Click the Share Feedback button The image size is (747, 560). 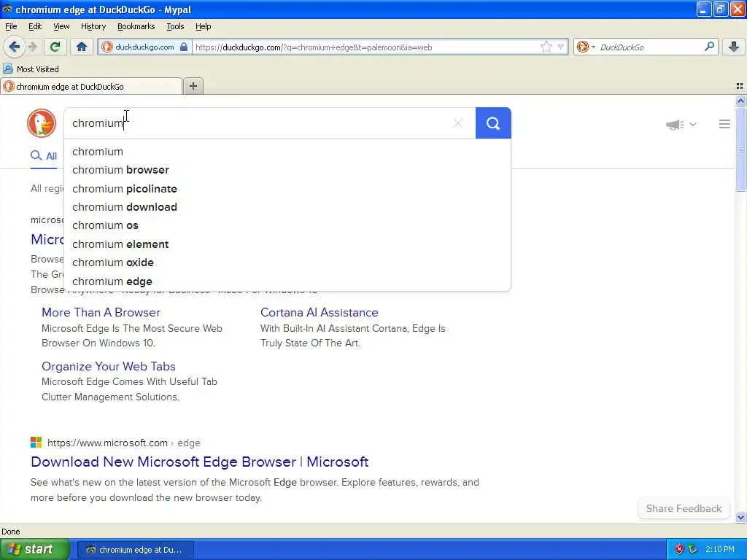pos(684,508)
